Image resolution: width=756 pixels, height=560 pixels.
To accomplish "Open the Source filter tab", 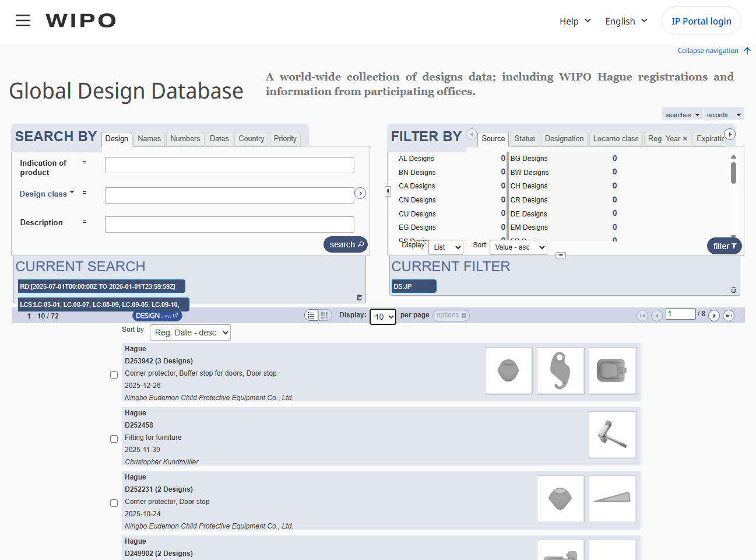I will click(x=493, y=139).
